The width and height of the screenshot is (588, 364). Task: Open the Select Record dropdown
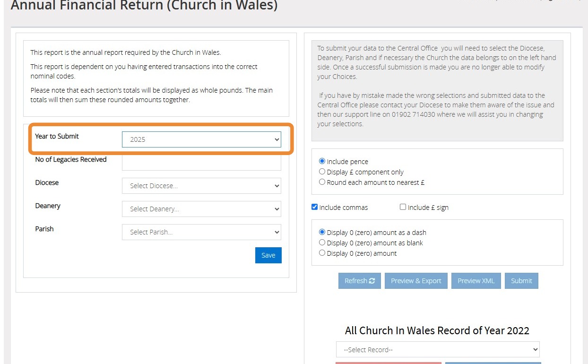[438, 350]
